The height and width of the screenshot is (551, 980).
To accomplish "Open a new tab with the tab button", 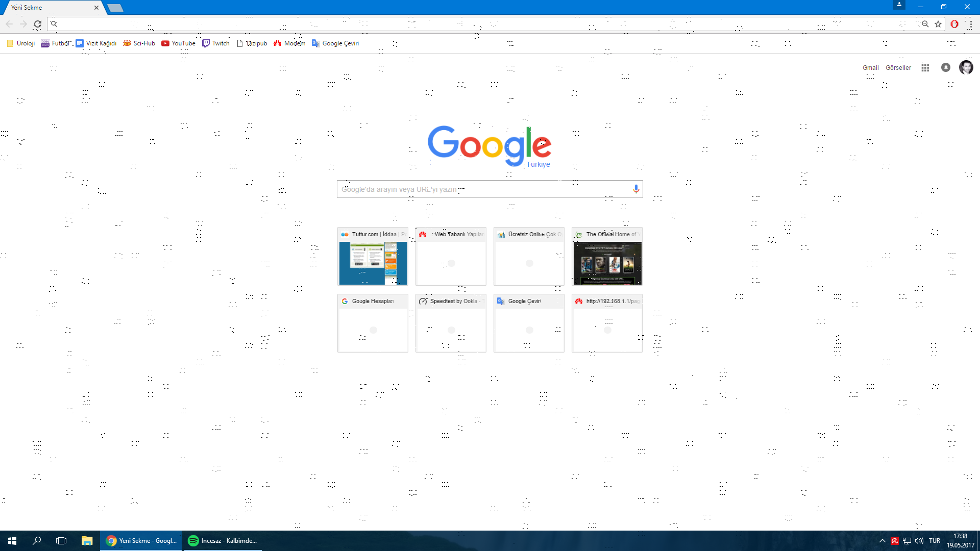I will [115, 8].
